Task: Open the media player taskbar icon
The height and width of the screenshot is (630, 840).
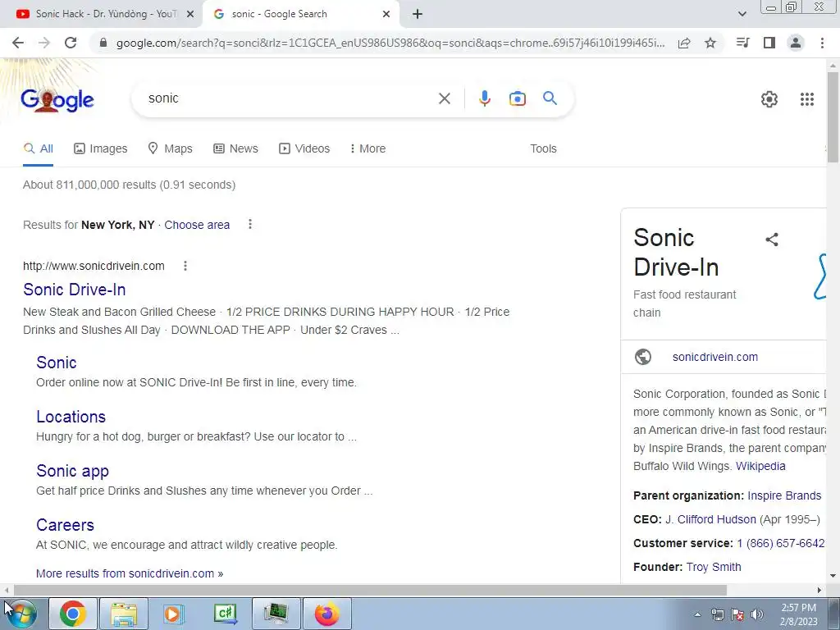Action: 173,614
